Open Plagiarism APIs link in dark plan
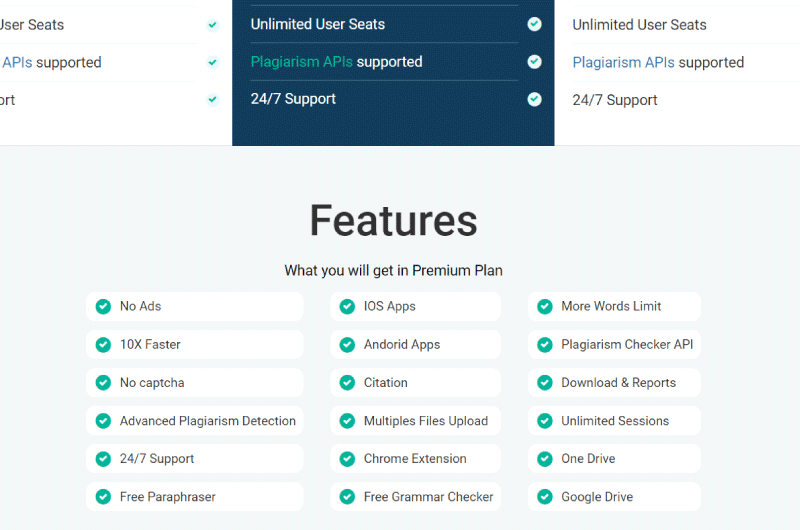 302,62
